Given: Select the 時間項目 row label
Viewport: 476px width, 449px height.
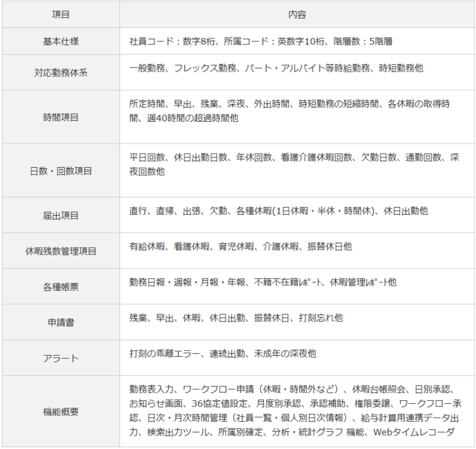Looking at the screenshot, I should (x=61, y=117).
